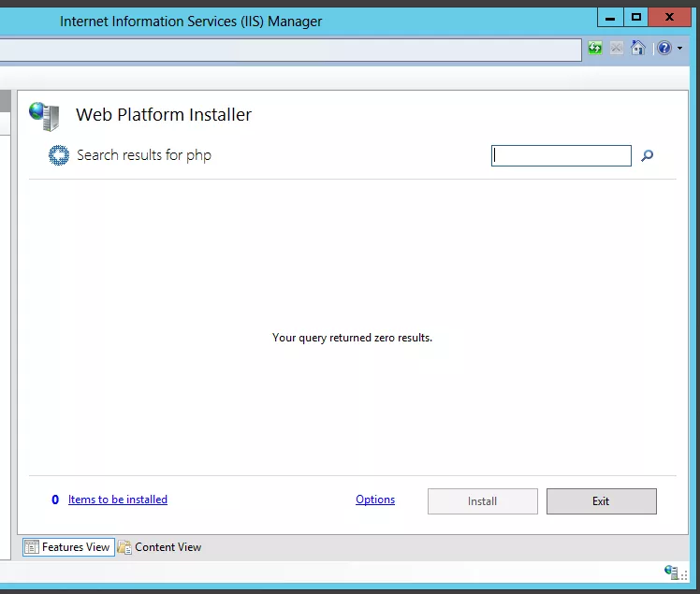Click the back arrow beside Search results
The width and height of the screenshot is (700, 594).
point(59,155)
